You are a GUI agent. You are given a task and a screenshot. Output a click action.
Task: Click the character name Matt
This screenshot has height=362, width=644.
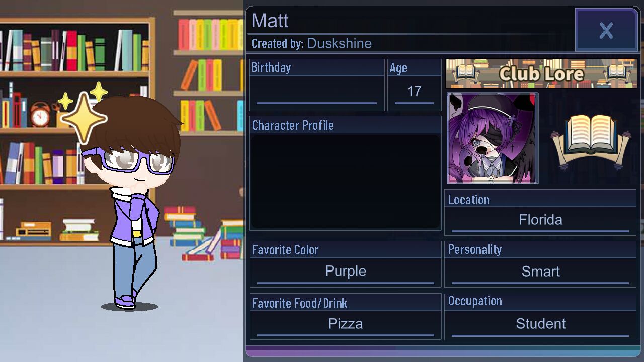coord(270,21)
